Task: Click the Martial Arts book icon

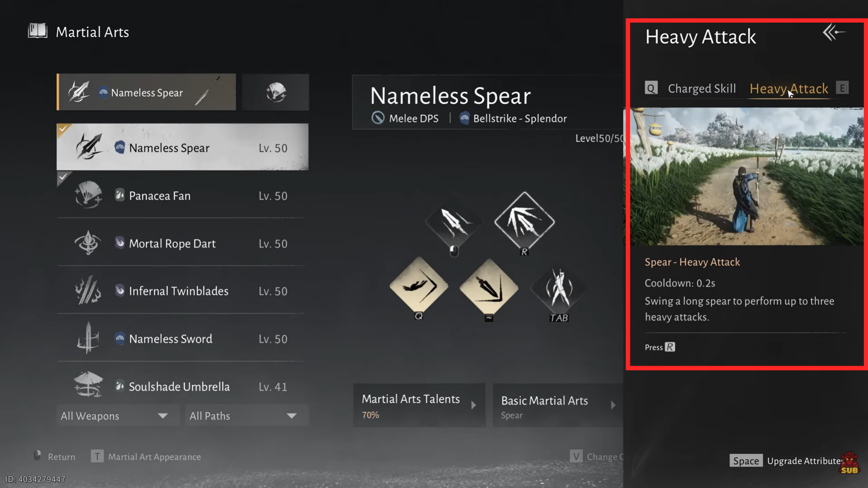Action: click(38, 31)
